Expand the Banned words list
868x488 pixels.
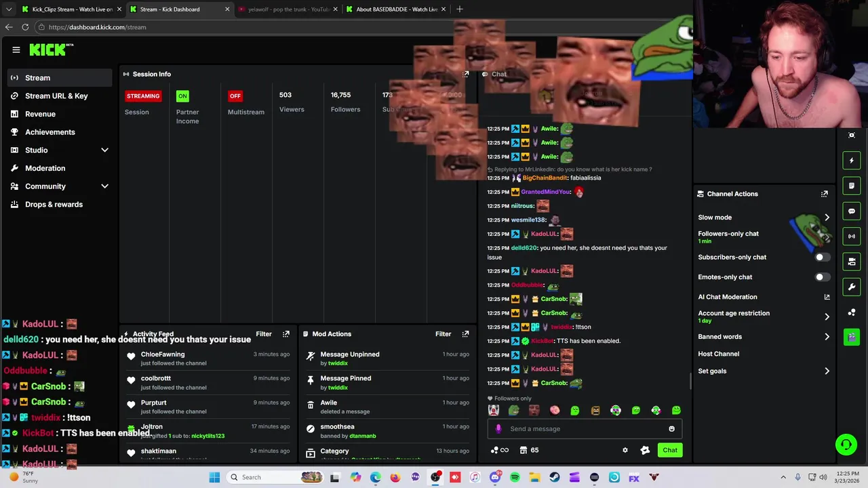pyautogui.click(x=827, y=337)
